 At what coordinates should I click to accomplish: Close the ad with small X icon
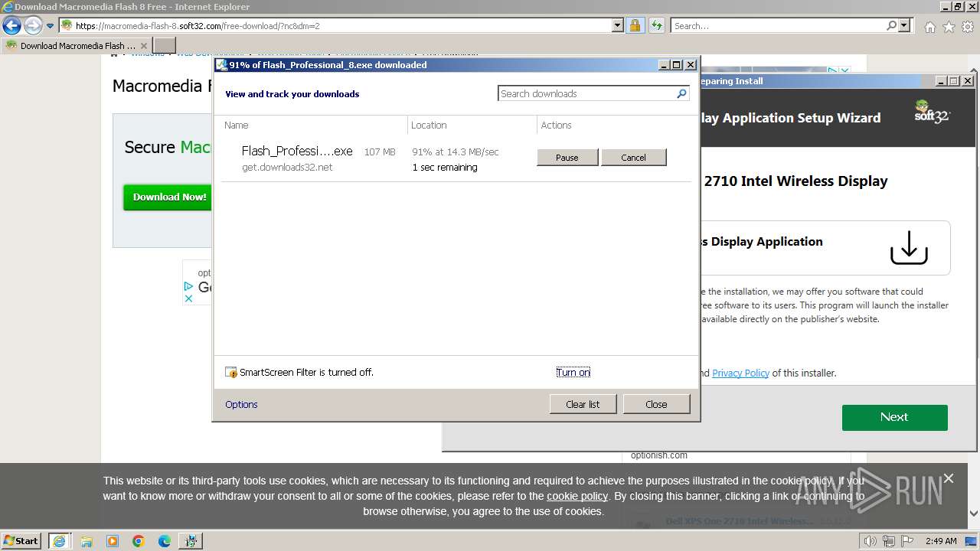(188, 298)
